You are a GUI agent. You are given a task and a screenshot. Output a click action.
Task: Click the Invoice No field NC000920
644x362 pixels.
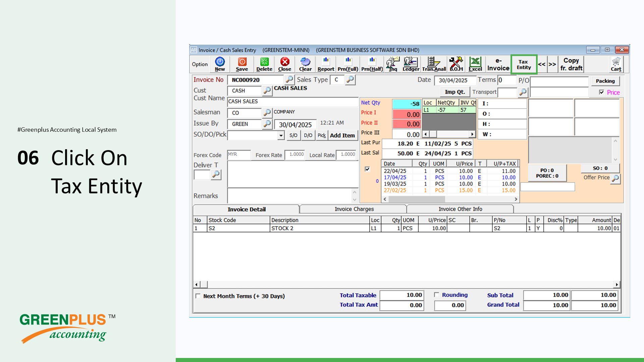click(x=256, y=80)
